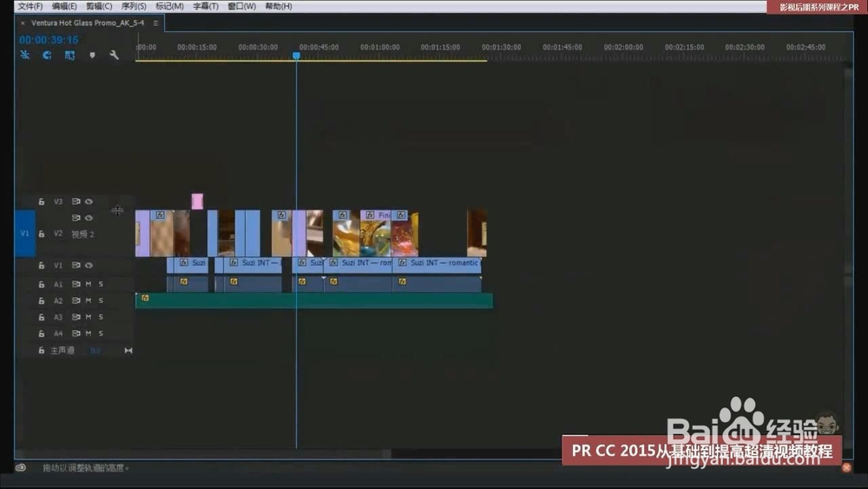Toggle the timeline Snap magnet icon
Screen dimensions: 868x489
click(x=47, y=55)
